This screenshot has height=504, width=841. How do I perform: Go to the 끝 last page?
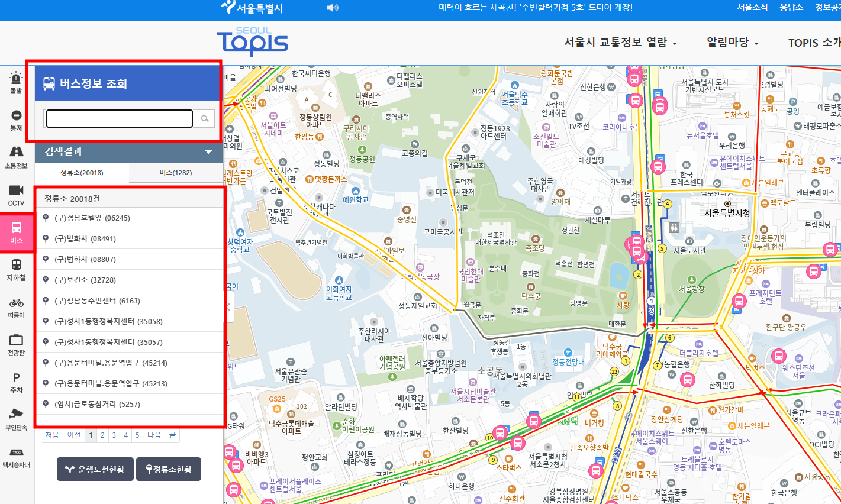click(172, 435)
